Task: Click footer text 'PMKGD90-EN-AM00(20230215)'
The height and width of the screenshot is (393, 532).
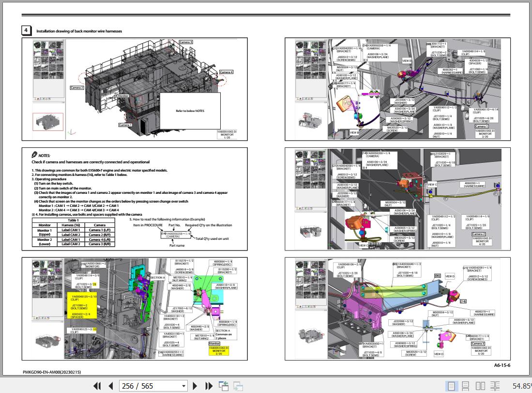Action: coord(52,372)
